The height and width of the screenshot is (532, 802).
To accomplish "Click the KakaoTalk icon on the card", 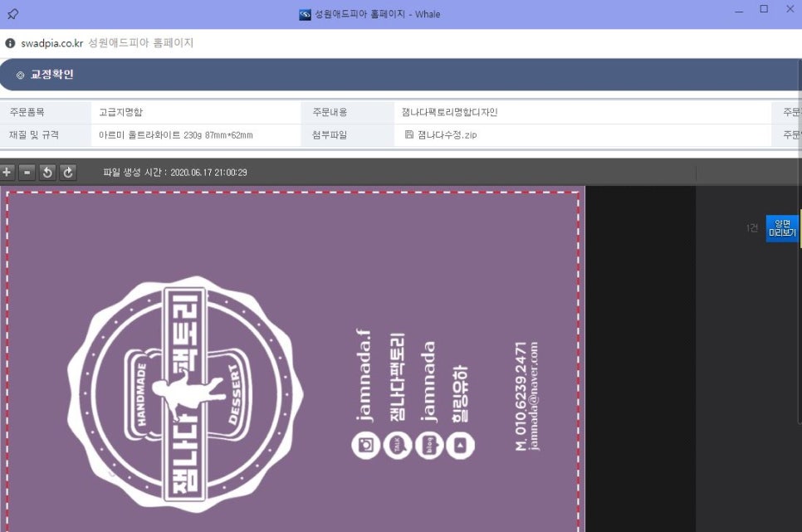I will pyautogui.click(x=398, y=445).
